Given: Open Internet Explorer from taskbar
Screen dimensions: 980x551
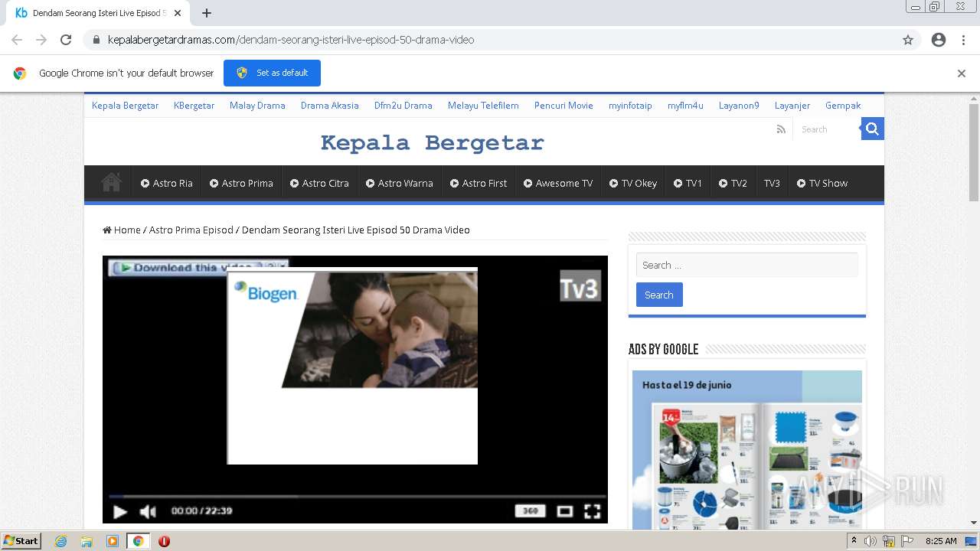Looking at the screenshot, I should (x=60, y=541).
